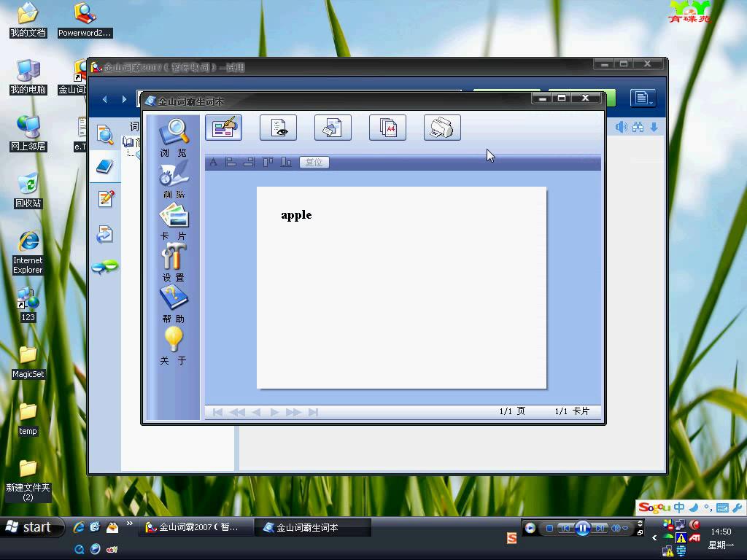Click the align top icon in the card format bar
747x560 pixels.
[x=268, y=163]
